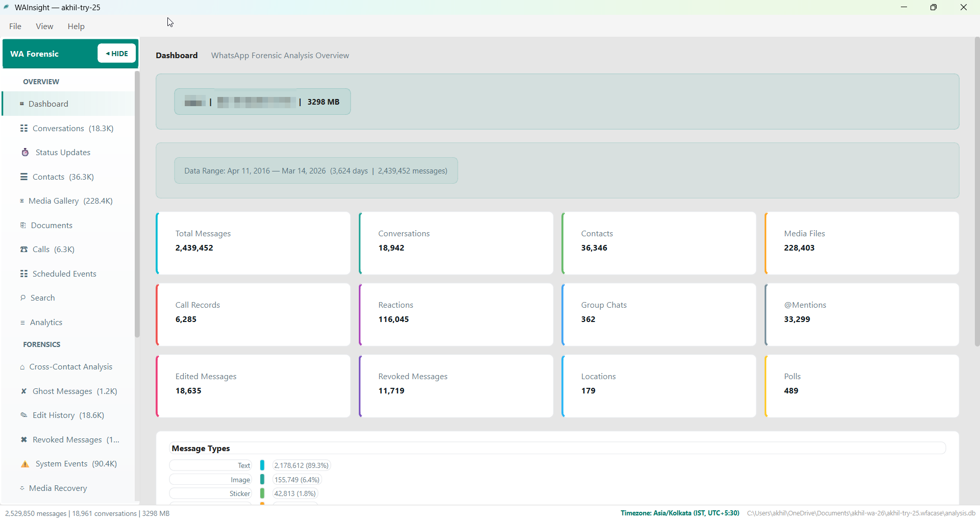
Task: Click the Dashboard sidebar icon
Action: click(22, 104)
